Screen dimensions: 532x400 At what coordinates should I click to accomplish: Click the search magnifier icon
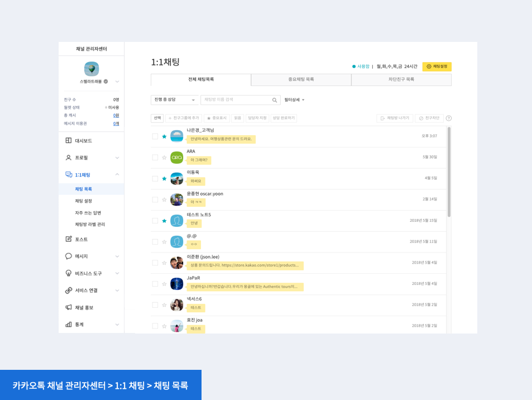point(275,100)
